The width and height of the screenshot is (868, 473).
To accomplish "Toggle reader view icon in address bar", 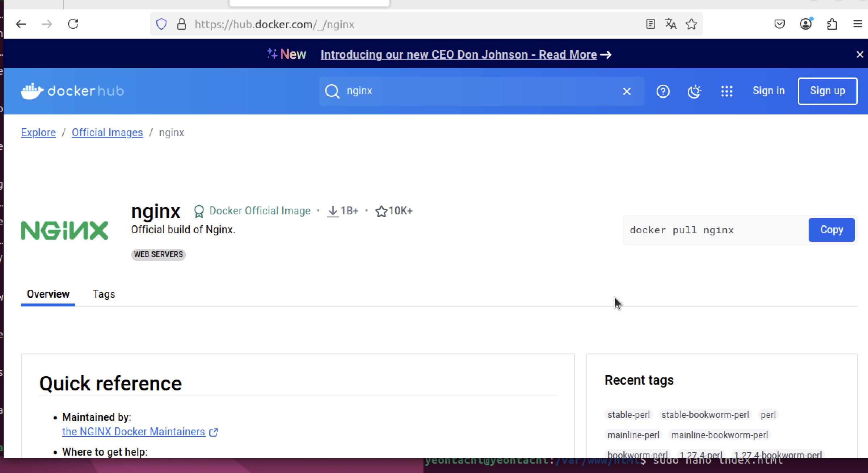I will [650, 24].
